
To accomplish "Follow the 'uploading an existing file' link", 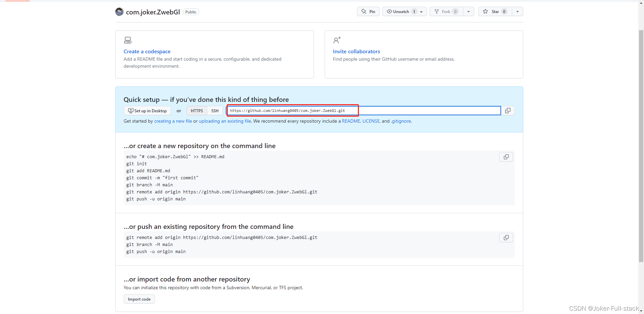I will tap(225, 121).
